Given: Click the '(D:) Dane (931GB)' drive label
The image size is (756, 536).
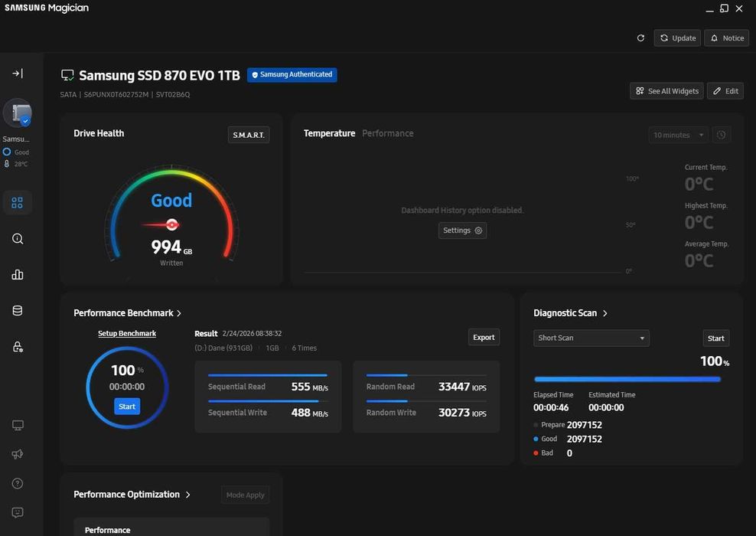Looking at the screenshot, I should [223, 348].
